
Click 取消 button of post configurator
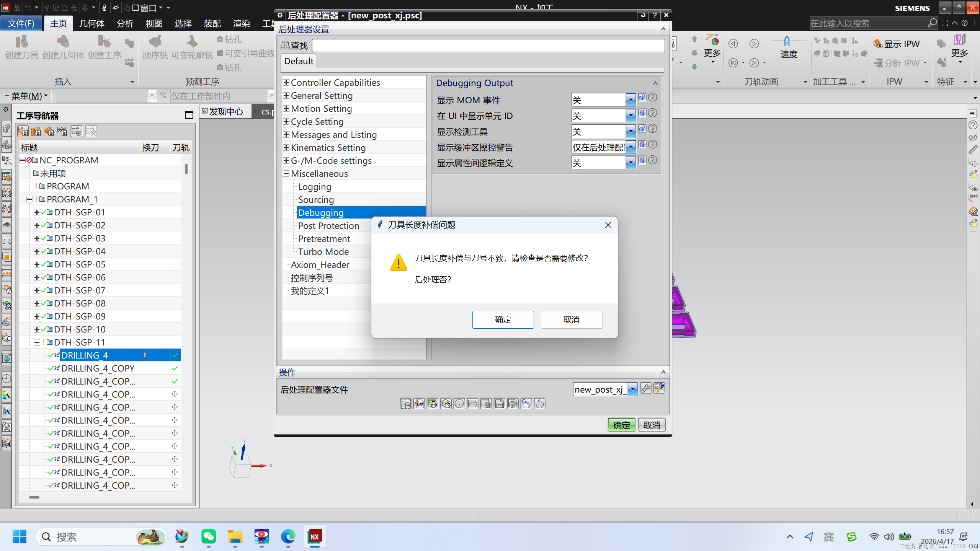(652, 425)
